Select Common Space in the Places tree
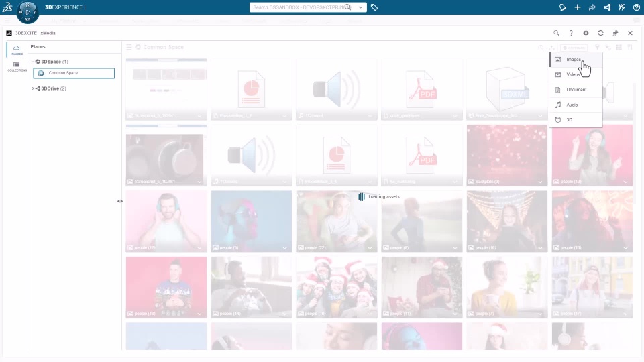 (x=74, y=73)
